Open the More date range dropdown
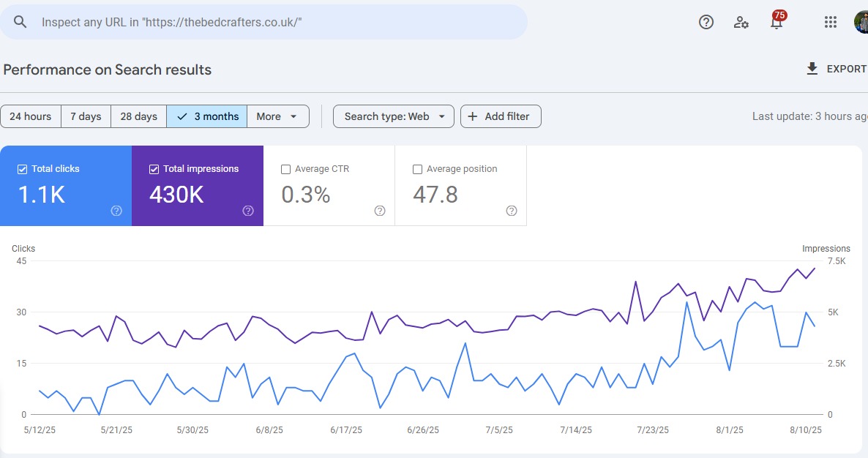The image size is (868, 458). click(278, 116)
